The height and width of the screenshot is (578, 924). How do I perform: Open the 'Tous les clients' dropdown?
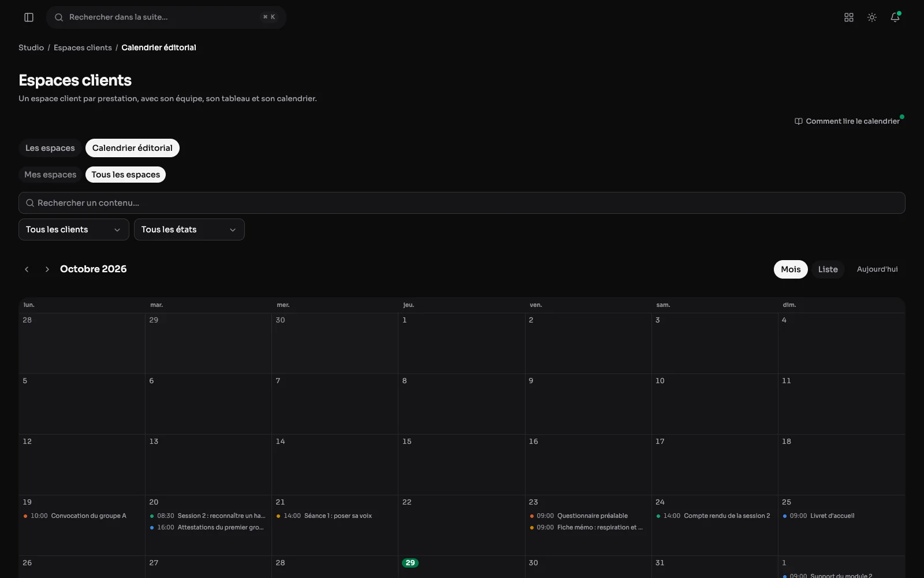pos(74,229)
